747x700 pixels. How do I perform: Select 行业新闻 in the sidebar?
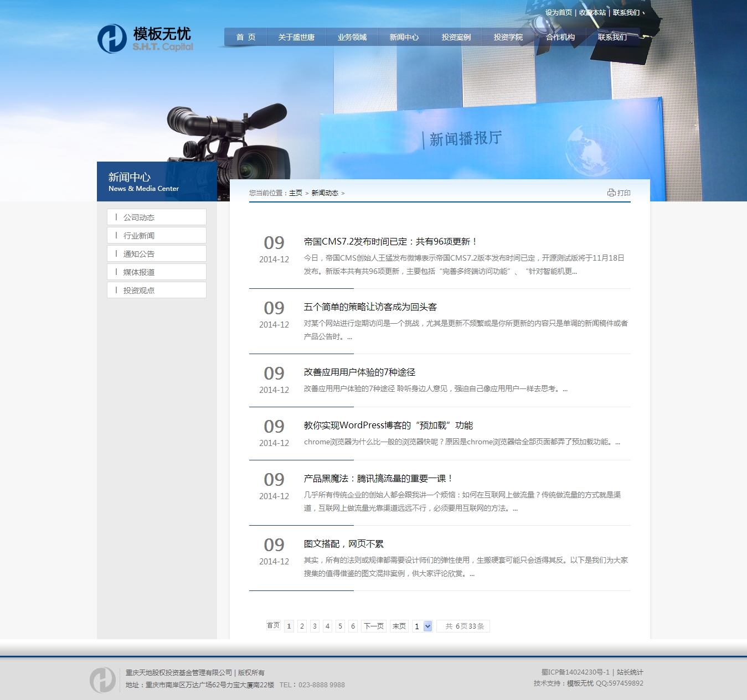(x=138, y=236)
